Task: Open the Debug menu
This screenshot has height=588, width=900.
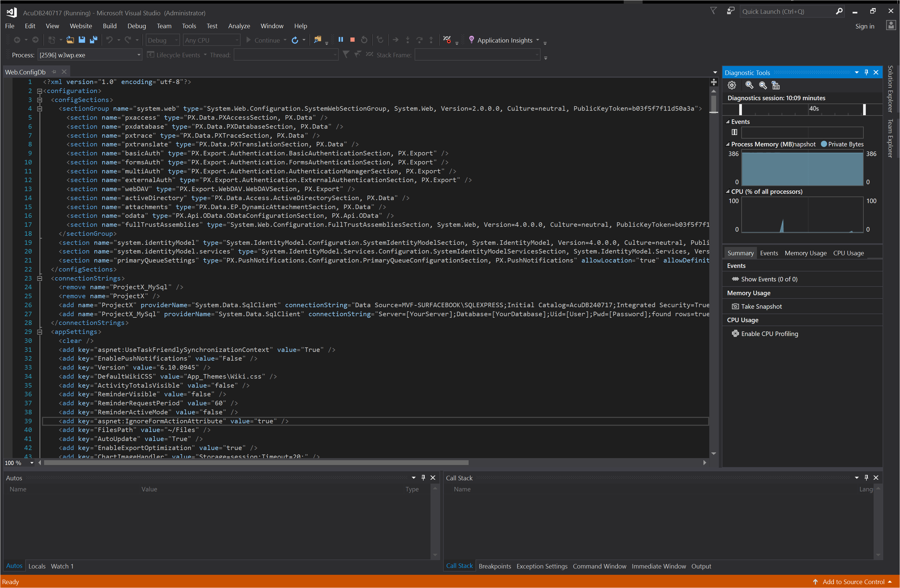Action: [x=136, y=26]
